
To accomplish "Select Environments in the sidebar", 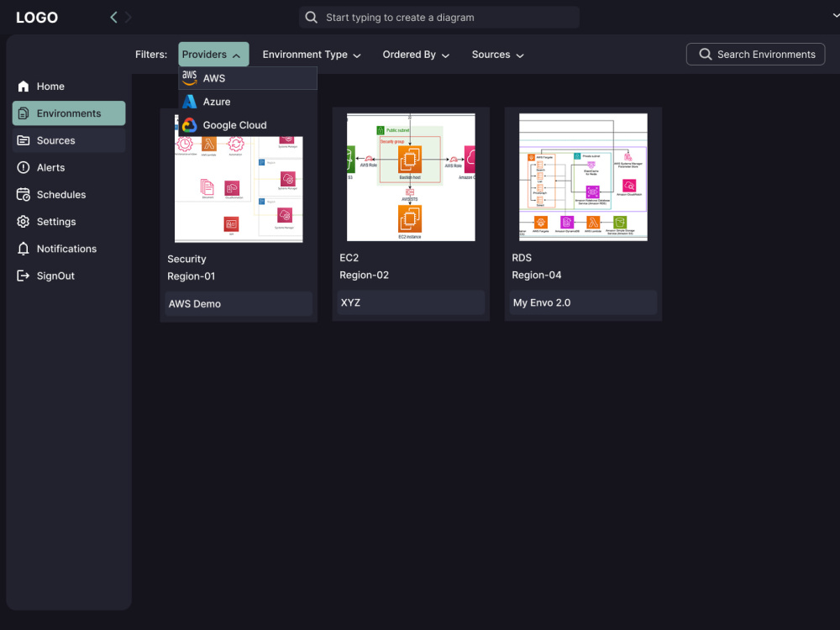I will 69,113.
